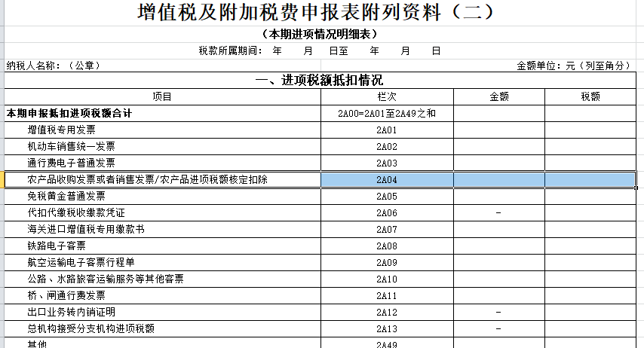Select the 航空运输电子客票行程单 cell

[162, 263]
